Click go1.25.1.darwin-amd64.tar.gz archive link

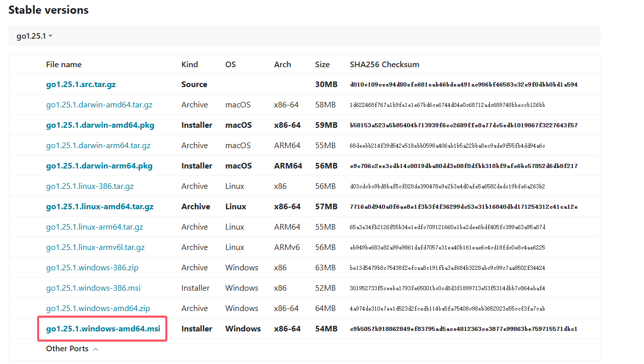pyautogui.click(x=99, y=105)
